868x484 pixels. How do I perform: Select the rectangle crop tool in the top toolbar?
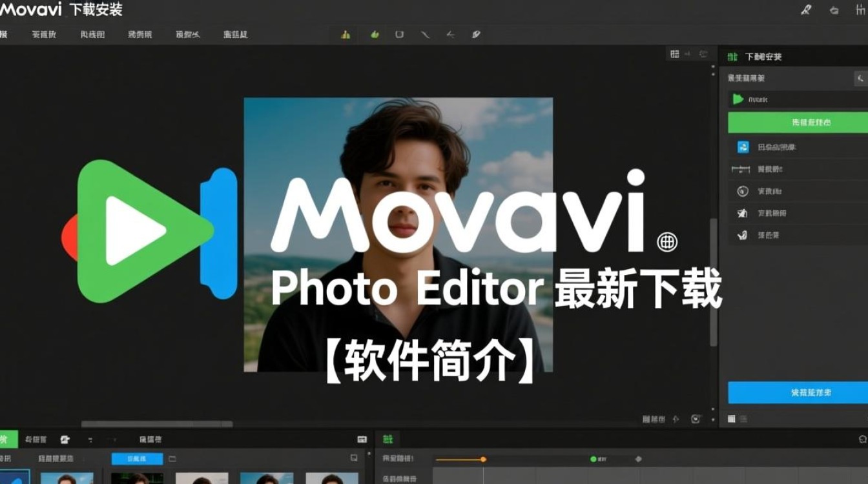click(400, 35)
